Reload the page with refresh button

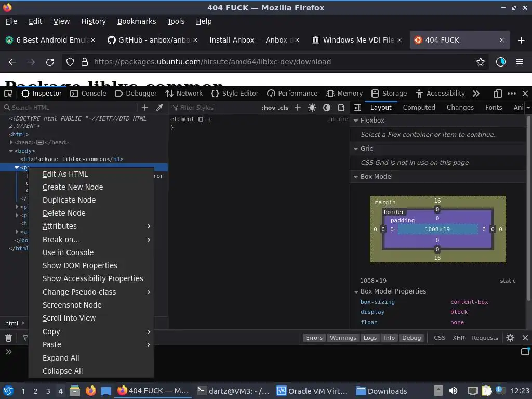[x=50, y=62]
